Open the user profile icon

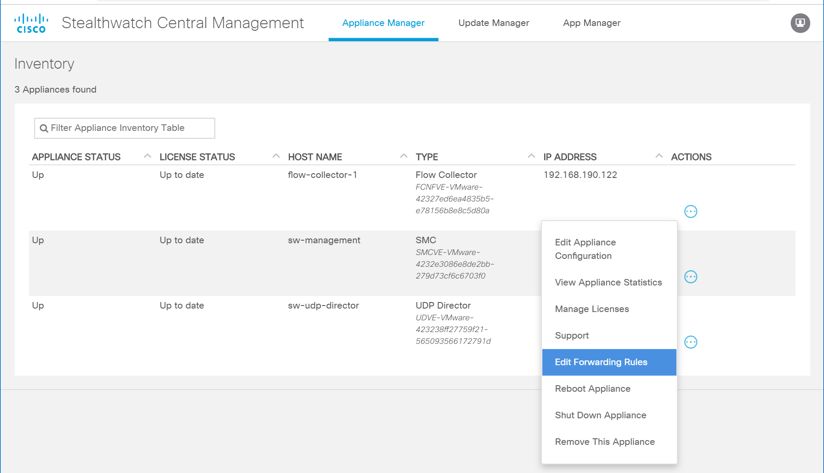pos(800,23)
